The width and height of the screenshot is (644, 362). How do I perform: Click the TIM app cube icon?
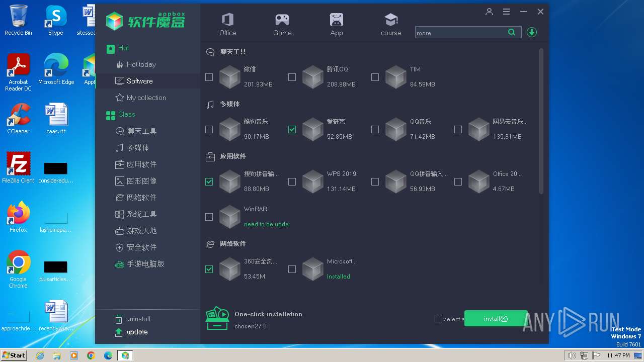(396, 77)
